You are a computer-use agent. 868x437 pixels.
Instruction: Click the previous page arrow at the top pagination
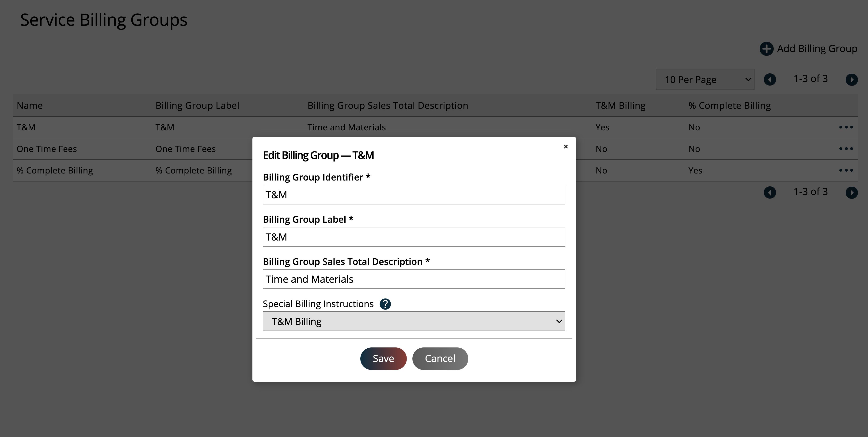(x=770, y=79)
